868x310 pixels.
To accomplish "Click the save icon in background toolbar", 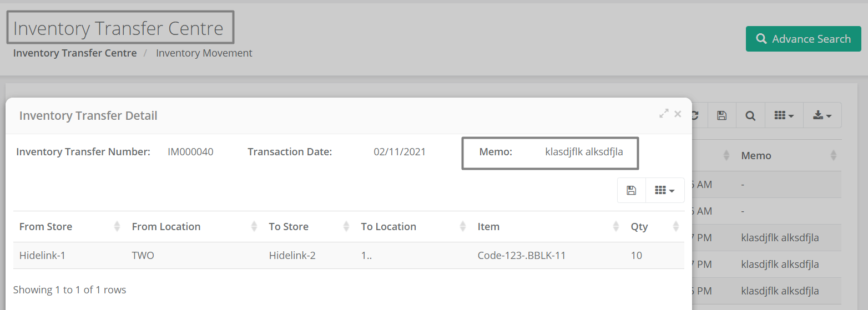I will [721, 115].
